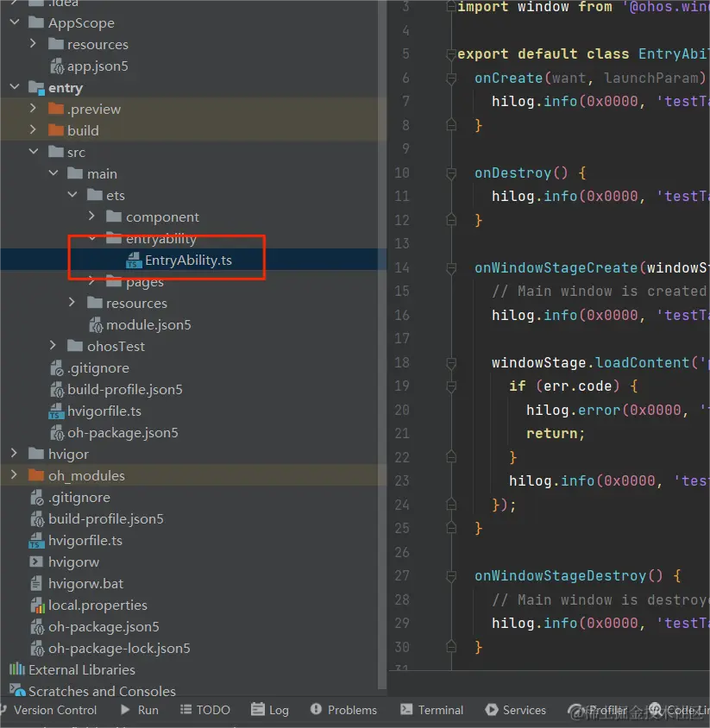The height and width of the screenshot is (728, 710).
Task: Collapse the src folder chevron
Action: 34,151
